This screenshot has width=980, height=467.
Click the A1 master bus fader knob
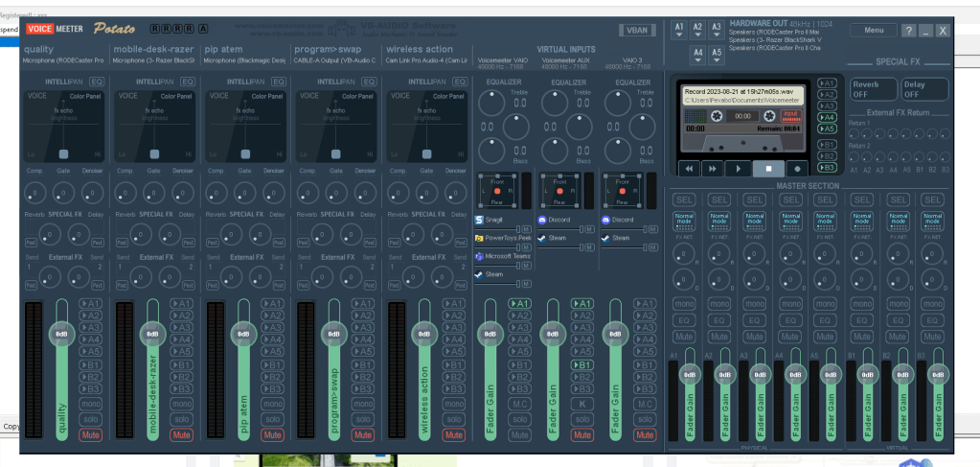click(x=690, y=374)
